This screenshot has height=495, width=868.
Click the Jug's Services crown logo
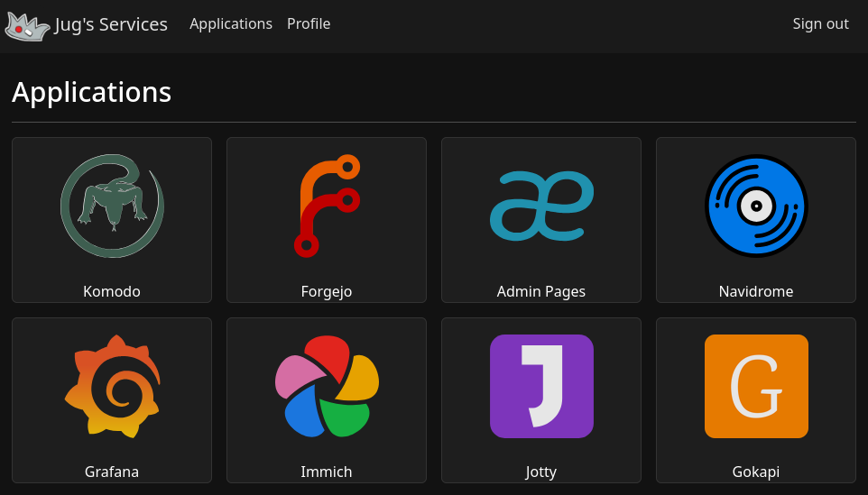[x=27, y=26]
